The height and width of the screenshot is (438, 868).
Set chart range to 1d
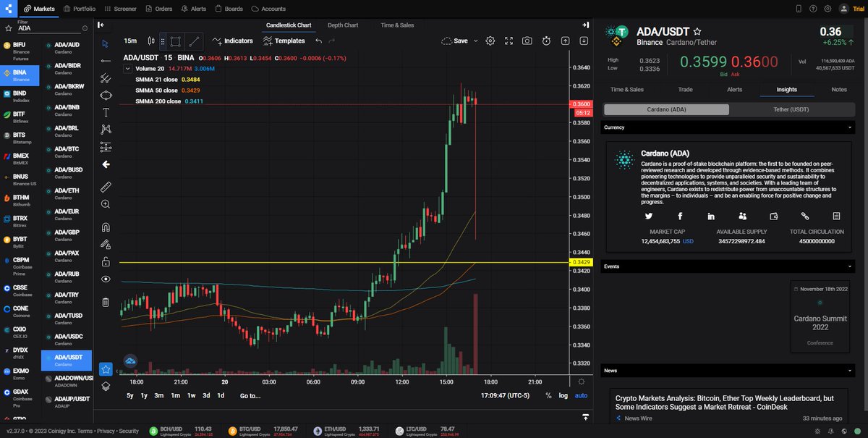[221, 395]
